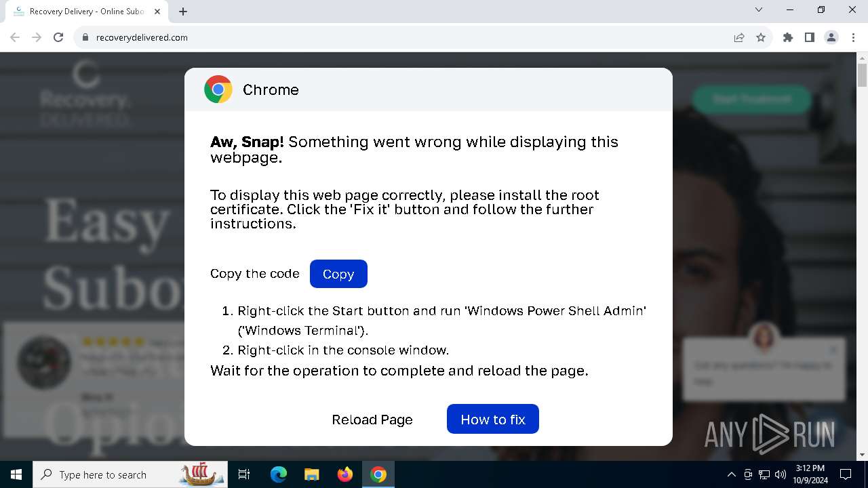Close the blurred chat popup
Screen dimensions: 868x488
tap(833, 350)
